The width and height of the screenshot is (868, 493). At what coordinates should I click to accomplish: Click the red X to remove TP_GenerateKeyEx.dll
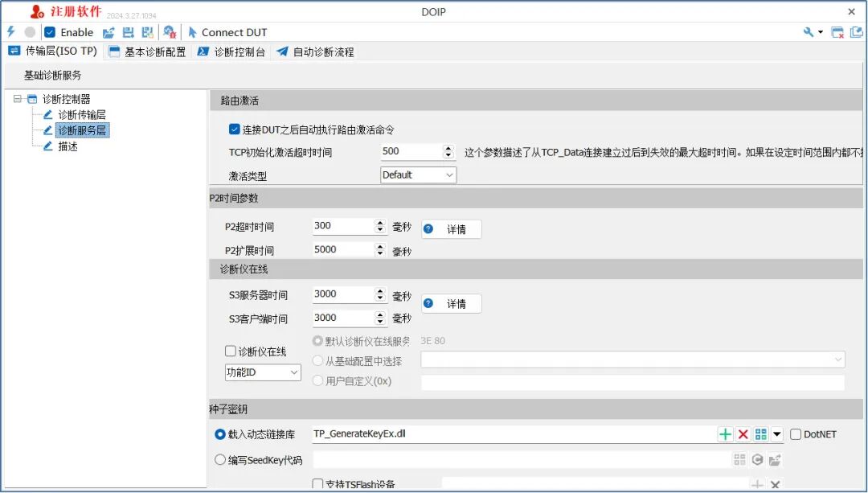click(743, 433)
